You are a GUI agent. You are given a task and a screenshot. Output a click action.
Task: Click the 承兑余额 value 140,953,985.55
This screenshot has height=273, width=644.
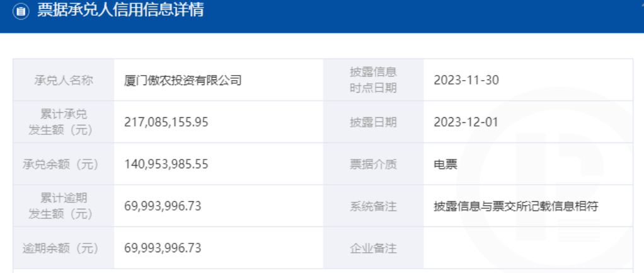click(166, 165)
